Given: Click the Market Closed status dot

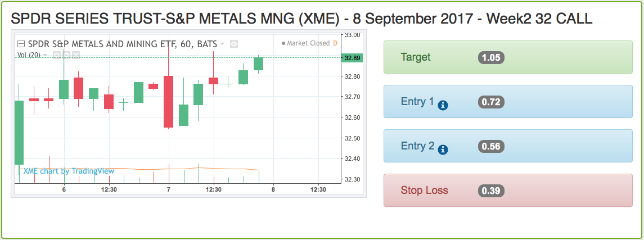Looking at the screenshot, I should click(x=283, y=43).
